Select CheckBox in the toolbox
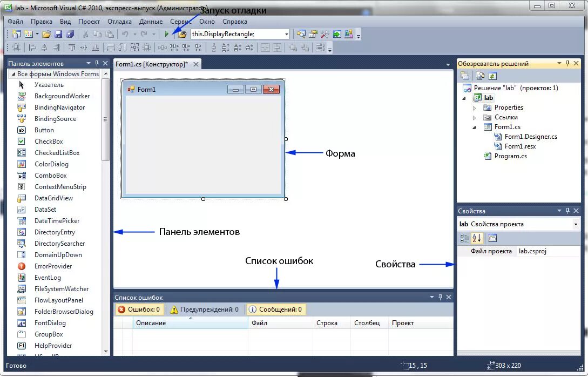The height and width of the screenshot is (377, 588). [49, 142]
